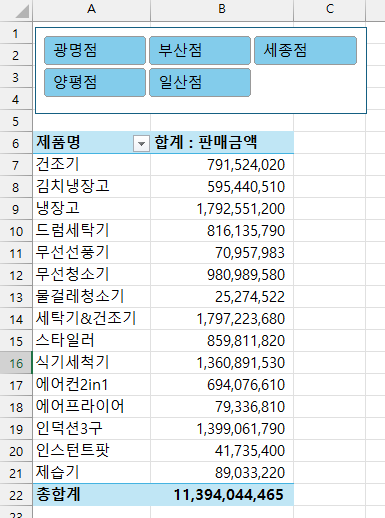Image resolution: width=385 pixels, height=518 pixels.
Task: Click the 인스턴트팟 cell
Action: (x=92, y=451)
